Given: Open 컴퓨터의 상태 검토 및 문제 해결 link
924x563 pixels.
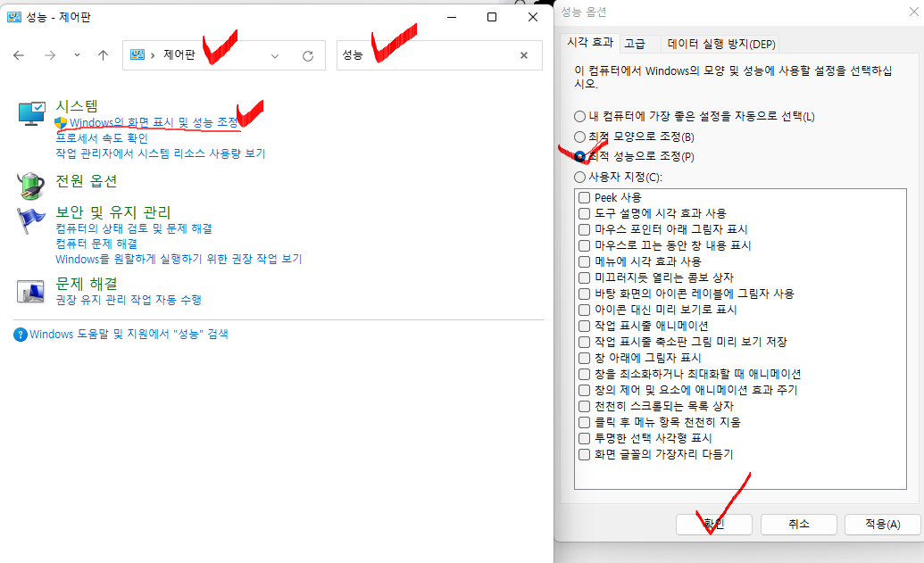Looking at the screenshot, I should click(x=134, y=228).
